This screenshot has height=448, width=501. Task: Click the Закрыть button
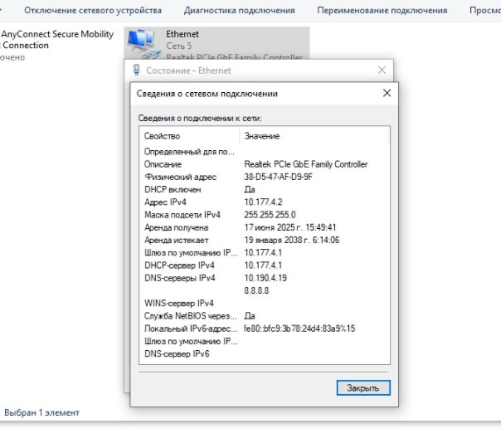(363, 387)
